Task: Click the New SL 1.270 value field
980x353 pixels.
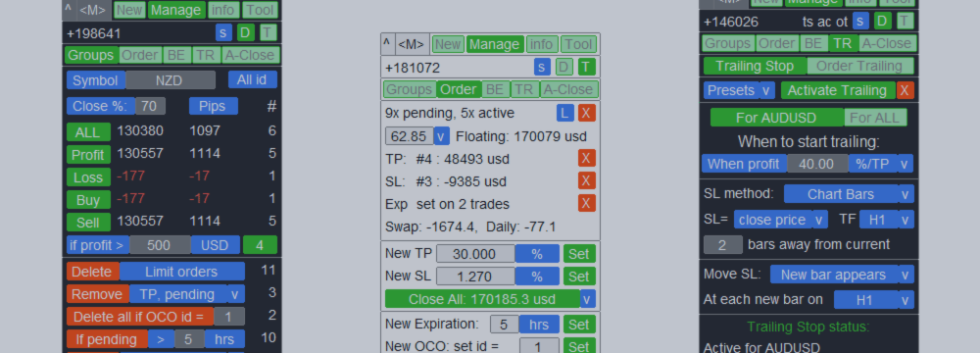Action: 475,276
